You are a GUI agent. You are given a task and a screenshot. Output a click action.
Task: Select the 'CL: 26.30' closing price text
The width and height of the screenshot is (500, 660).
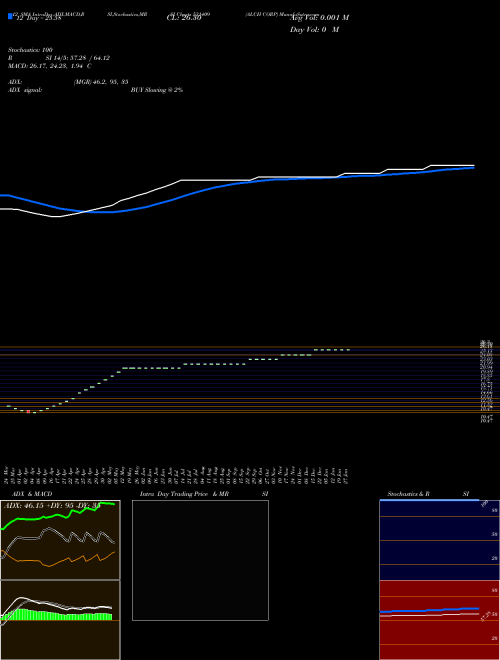tap(184, 18)
